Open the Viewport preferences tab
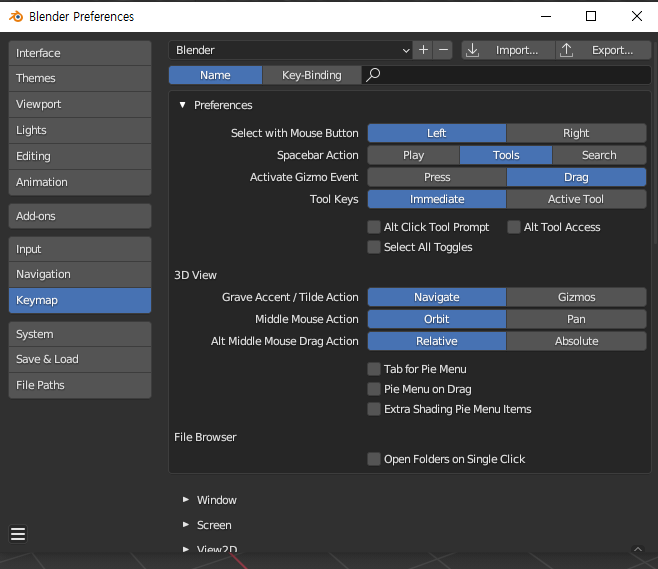Screen dimensions: 658x569 tap(80, 104)
